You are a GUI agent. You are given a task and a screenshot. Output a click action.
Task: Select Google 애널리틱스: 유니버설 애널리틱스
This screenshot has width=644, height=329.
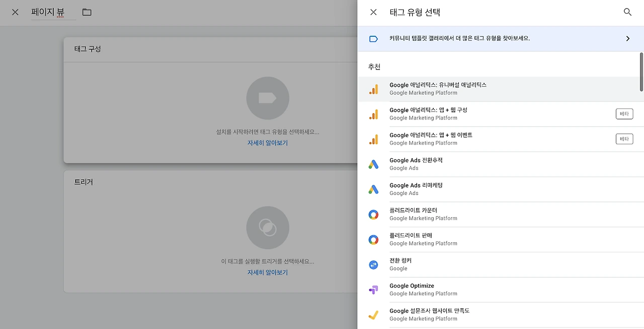click(x=501, y=89)
